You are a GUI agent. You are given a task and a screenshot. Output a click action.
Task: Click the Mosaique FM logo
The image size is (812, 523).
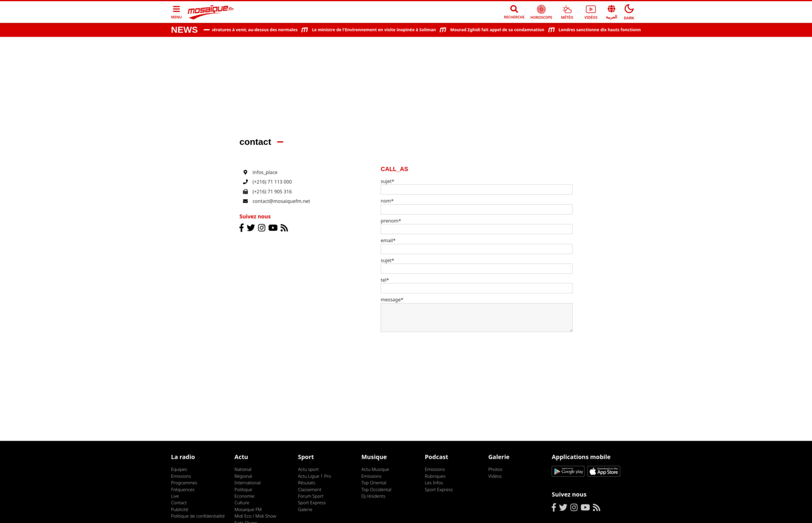210,11
